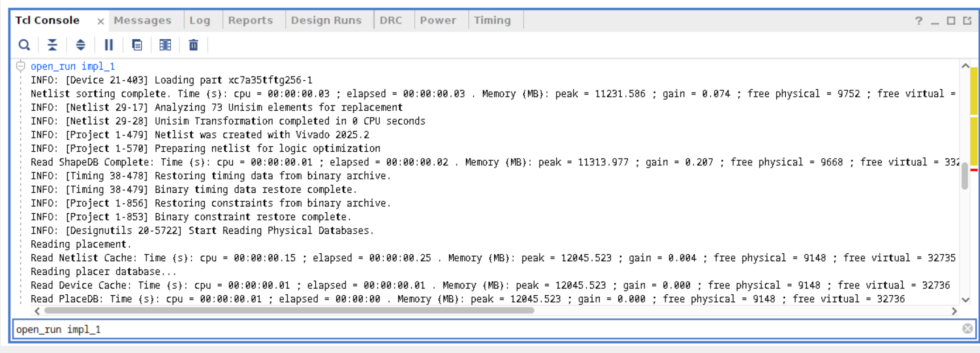
Task: Clear console with trash icon
Action: (193, 45)
